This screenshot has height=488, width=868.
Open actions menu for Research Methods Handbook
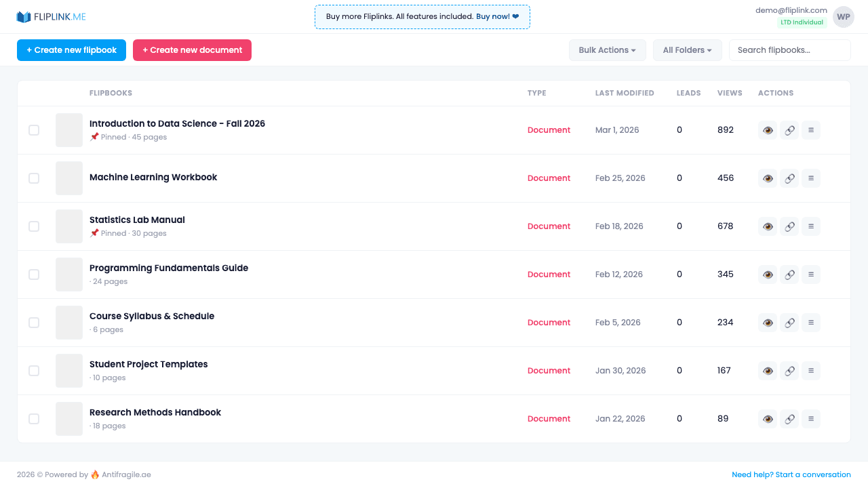coord(810,418)
